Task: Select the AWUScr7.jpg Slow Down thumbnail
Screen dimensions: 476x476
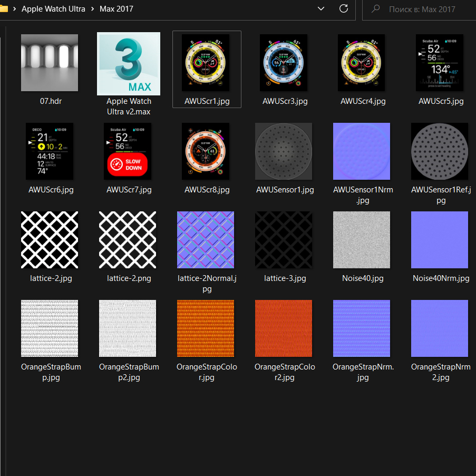Action: tap(128, 151)
